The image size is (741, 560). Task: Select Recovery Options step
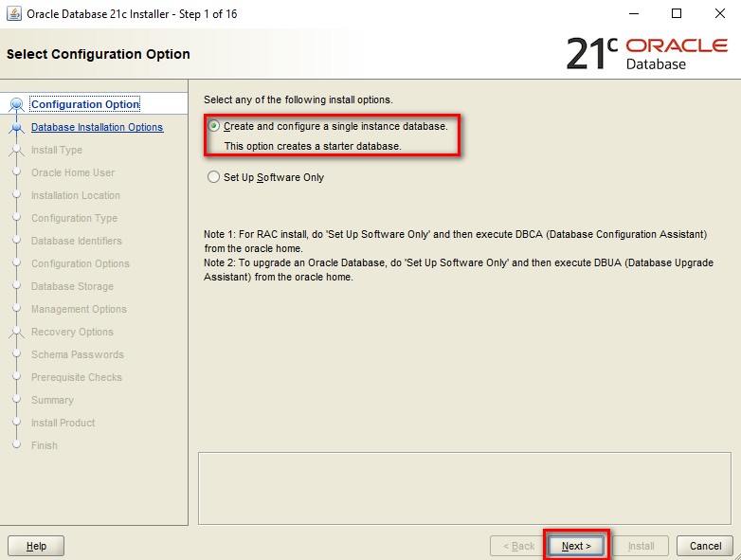click(72, 332)
